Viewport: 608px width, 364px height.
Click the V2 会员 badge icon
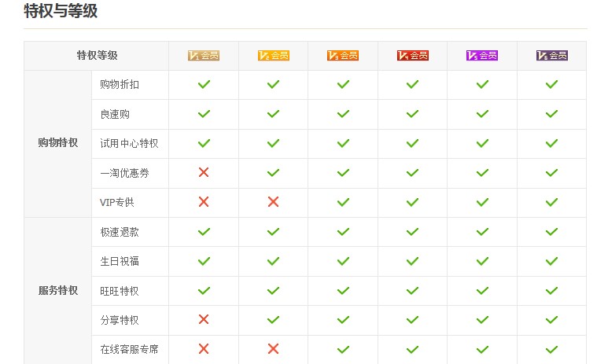tap(273, 56)
